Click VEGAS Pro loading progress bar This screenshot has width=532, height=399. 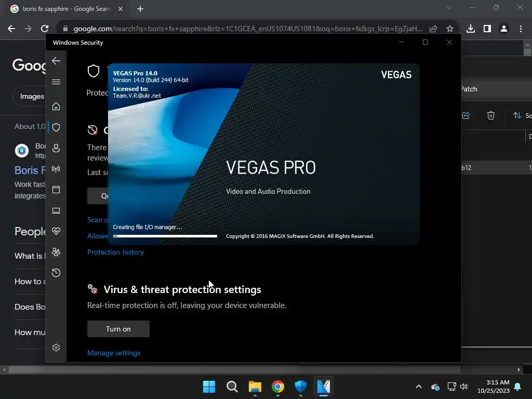point(165,236)
